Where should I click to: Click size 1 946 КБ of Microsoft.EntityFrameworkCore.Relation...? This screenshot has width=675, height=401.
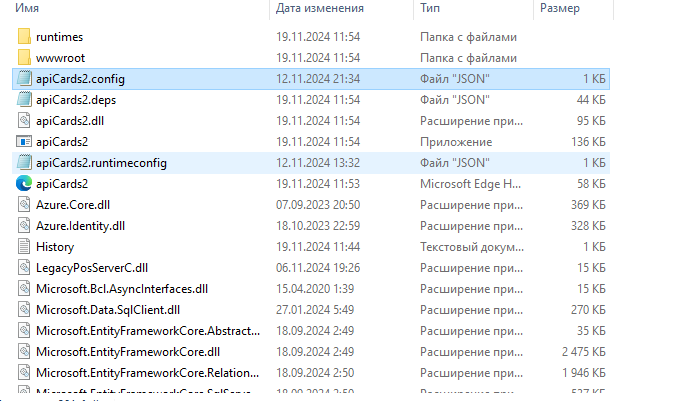(584, 373)
